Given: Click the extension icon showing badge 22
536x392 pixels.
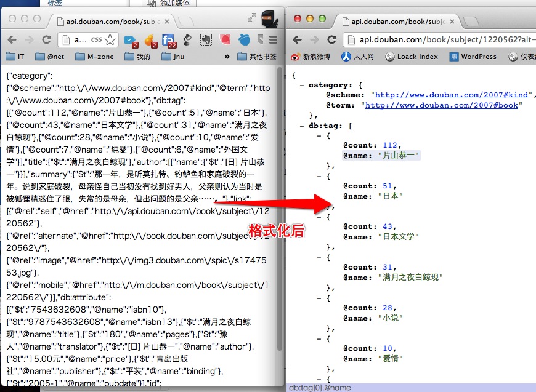Looking at the screenshot, I should click(168, 39).
